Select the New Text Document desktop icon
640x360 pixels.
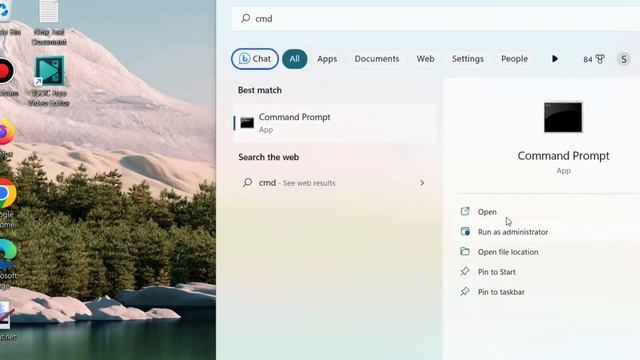(x=49, y=22)
